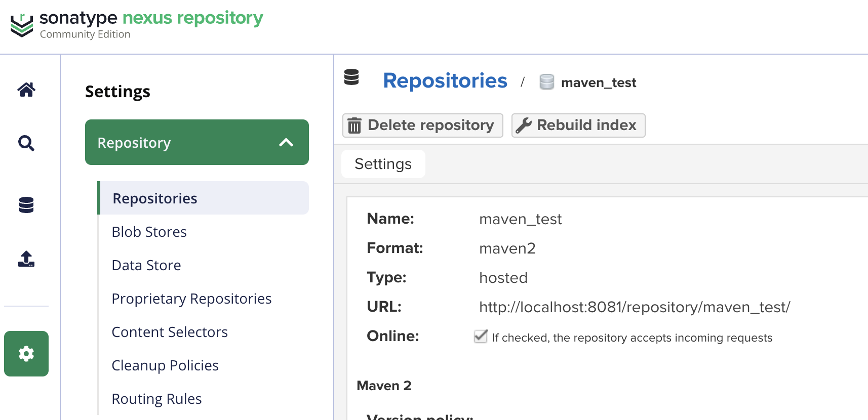Switch to the Settings tab
The image size is (868, 420).
pos(383,164)
